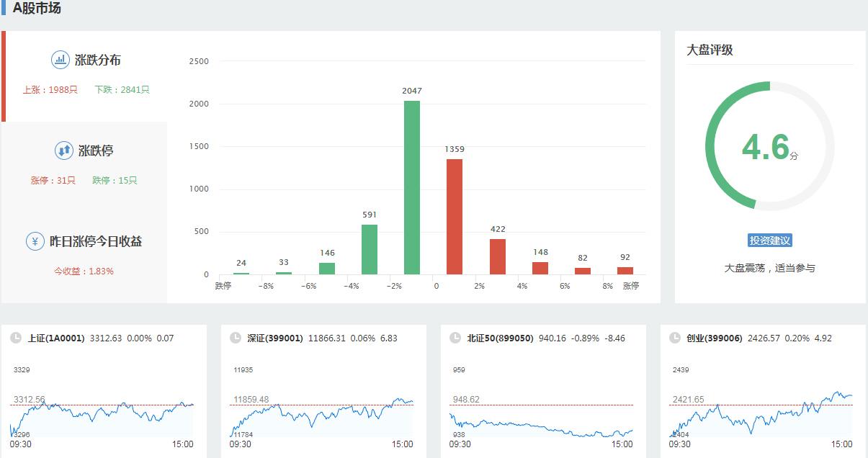Switch to the 涨跌停 tab
This screenshot has height=458, width=868.
coord(96,151)
